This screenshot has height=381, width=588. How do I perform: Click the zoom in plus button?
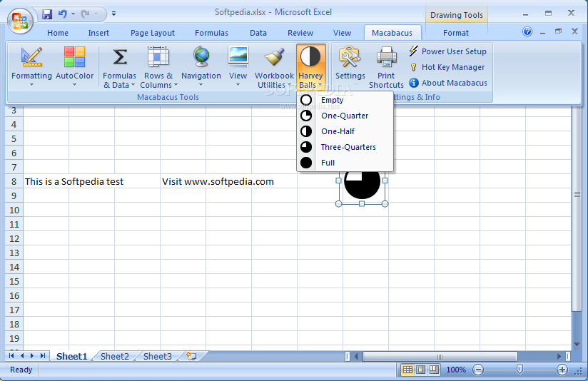coord(562,370)
